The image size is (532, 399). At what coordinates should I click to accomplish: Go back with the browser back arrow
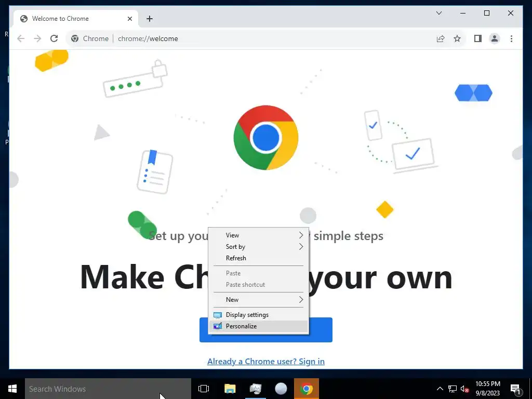21,38
